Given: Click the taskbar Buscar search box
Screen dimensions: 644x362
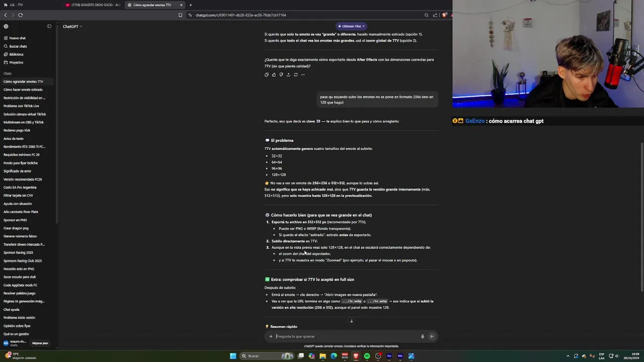Looking at the screenshot, I should pyautogui.click(x=267, y=356).
